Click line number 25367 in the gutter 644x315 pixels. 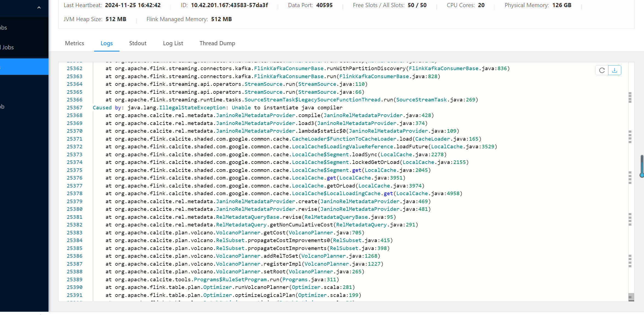click(x=74, y=108)
